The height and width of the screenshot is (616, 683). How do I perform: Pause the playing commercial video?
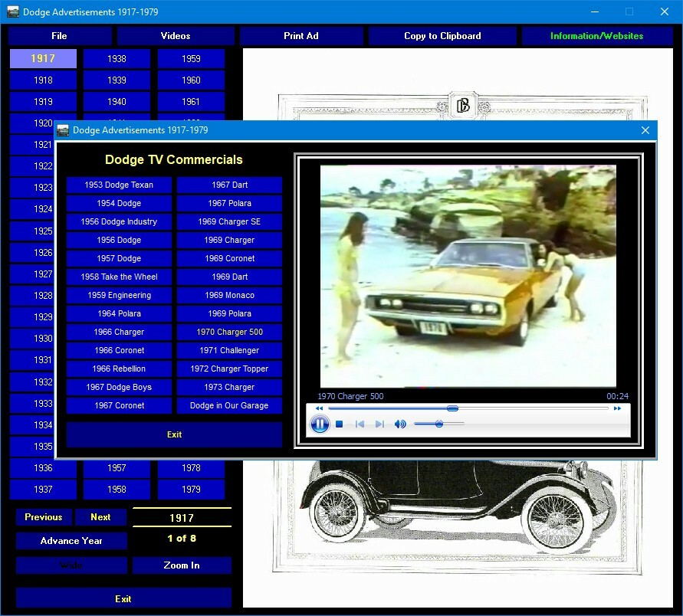click(x=319, y=424)
